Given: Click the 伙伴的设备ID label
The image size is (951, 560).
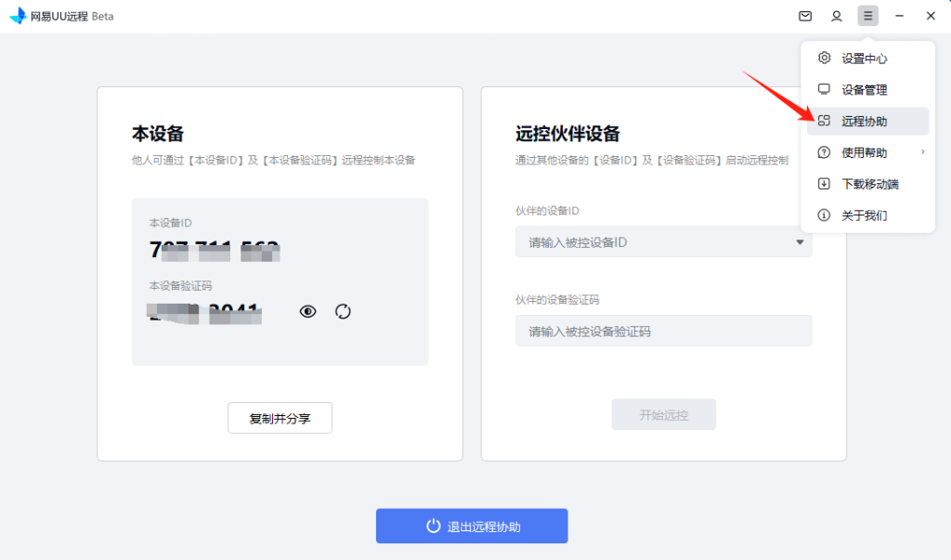Looking at the screenshot, I should coord(547,211).
